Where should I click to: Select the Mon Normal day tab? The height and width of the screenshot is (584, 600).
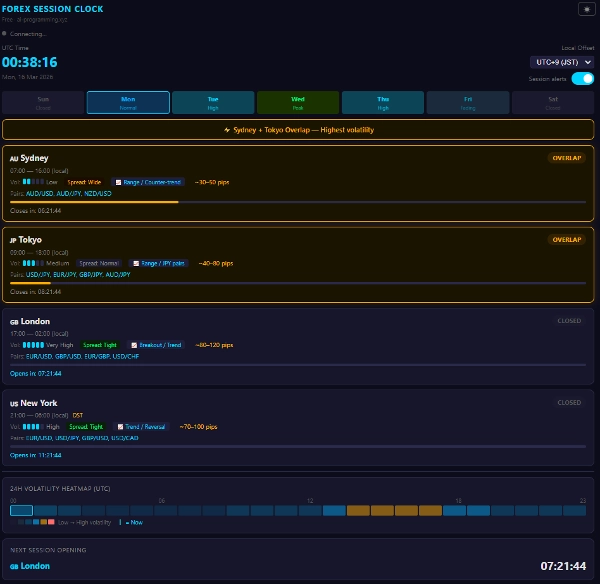[128, 103]
